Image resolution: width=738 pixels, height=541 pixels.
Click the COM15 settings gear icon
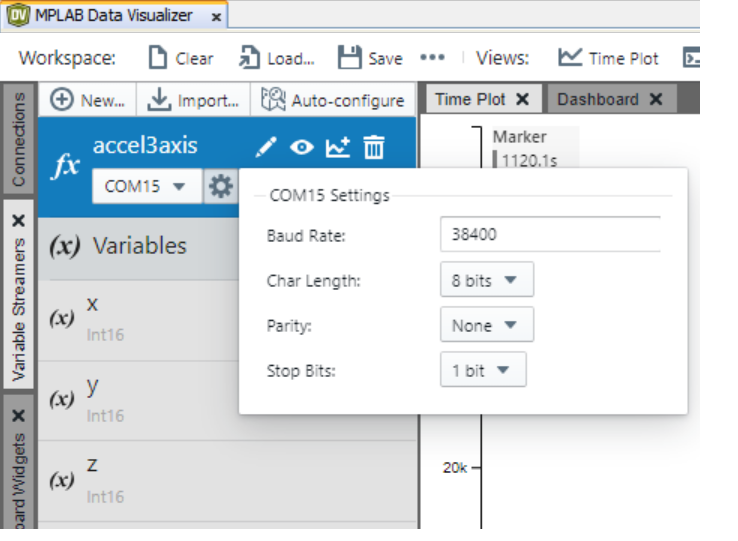pos(221,186)
